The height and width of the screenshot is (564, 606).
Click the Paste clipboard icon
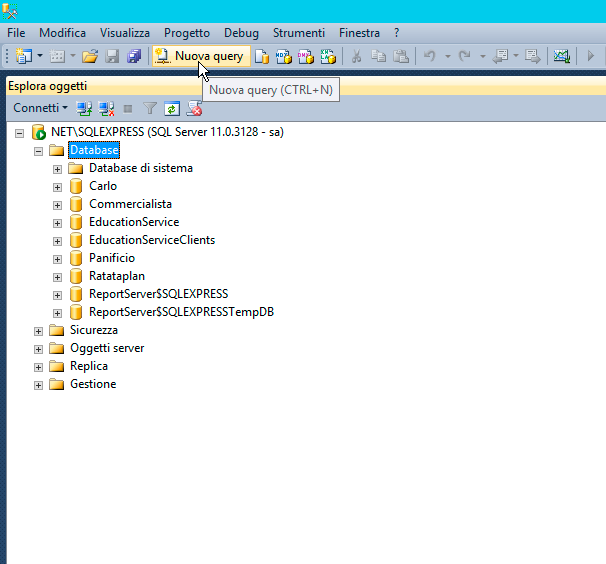point(401,56)
